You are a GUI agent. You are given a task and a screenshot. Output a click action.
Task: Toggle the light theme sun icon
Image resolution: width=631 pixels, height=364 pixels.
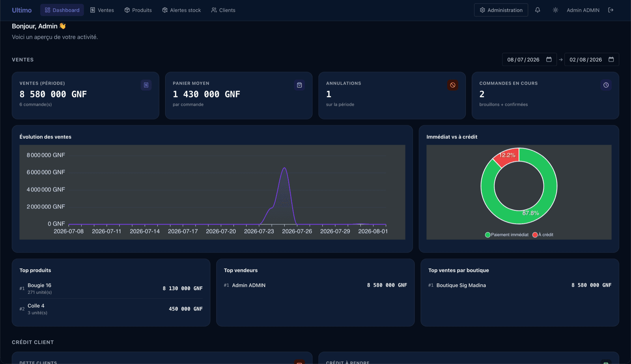coord(555,10)
